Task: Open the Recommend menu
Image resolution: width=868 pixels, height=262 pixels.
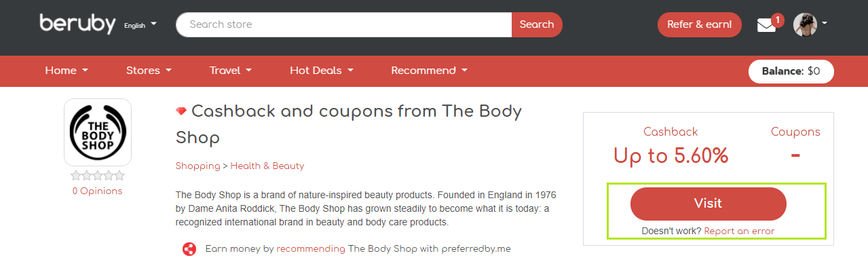Action: pos(429,71)
